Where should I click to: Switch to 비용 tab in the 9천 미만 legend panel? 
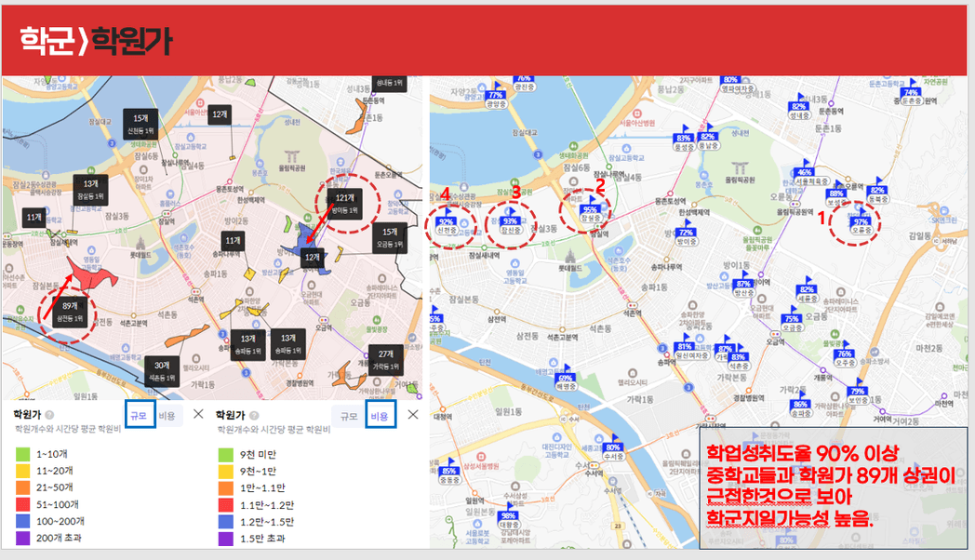point(380,416)
